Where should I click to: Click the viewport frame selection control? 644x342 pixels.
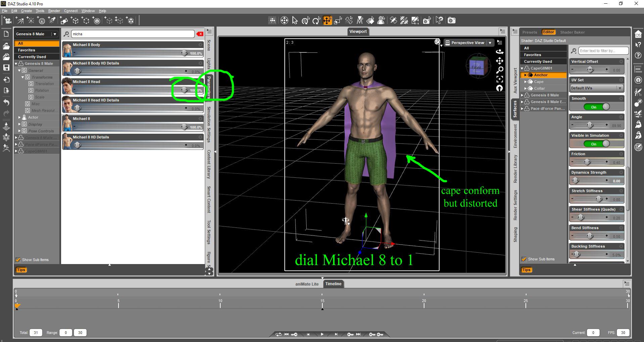coord(500,79)
